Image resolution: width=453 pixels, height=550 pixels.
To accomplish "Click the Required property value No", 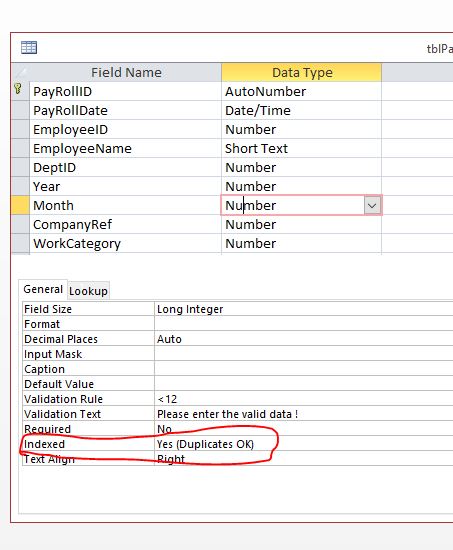I will click(304, 429).
